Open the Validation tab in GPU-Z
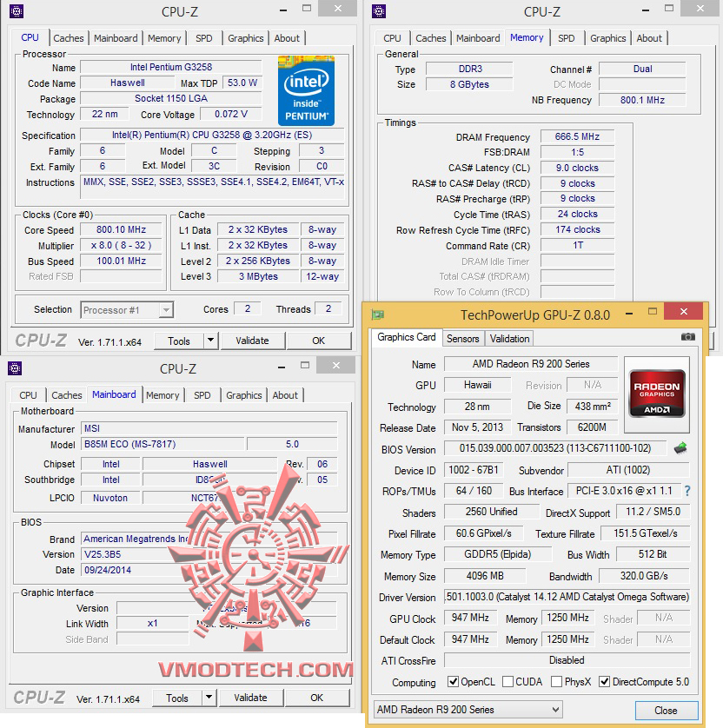Image resolution: width=723 pixels, height=728 pixels. (x=509, y=339)
